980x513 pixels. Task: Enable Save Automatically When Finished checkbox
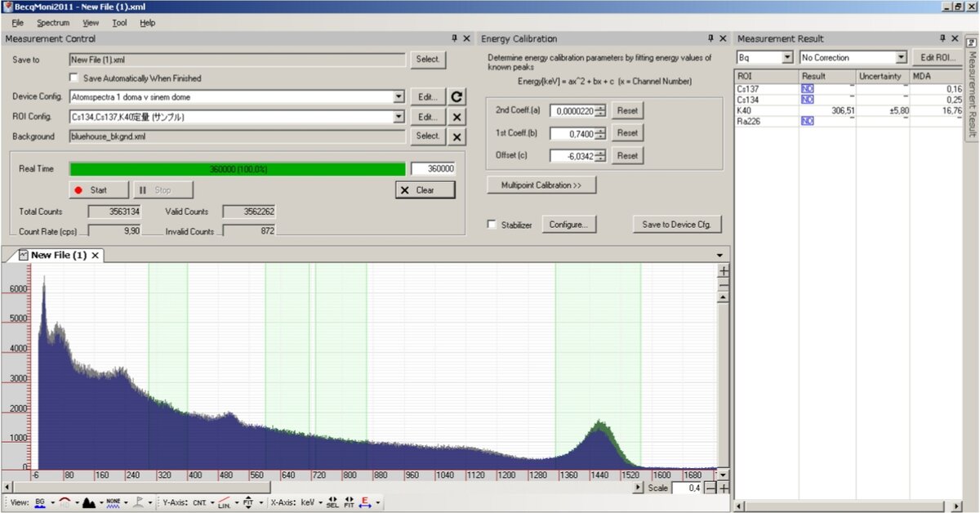click(x=74, y=78)
